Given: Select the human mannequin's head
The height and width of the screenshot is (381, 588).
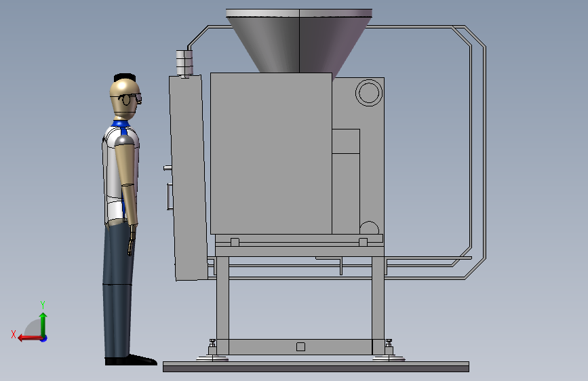Looking at the screenshot, I should [125, 97].
